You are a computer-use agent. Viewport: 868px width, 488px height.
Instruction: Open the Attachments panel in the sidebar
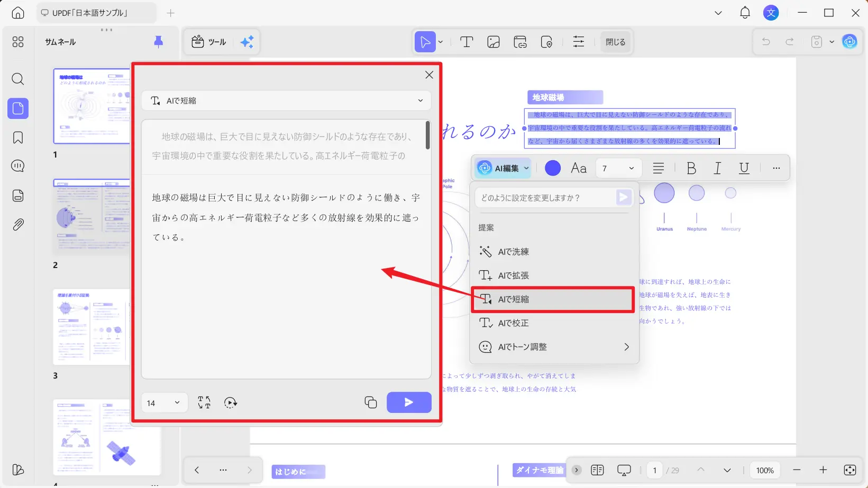point(17,224)
